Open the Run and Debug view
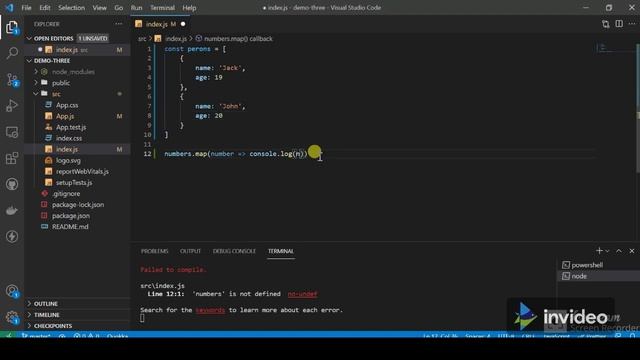Screen dimensions: 640x360 pos(12,106)
